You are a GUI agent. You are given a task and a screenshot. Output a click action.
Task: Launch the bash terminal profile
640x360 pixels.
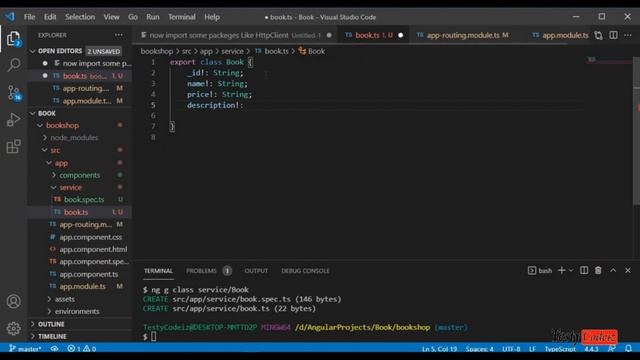click(x=540, y=271)
